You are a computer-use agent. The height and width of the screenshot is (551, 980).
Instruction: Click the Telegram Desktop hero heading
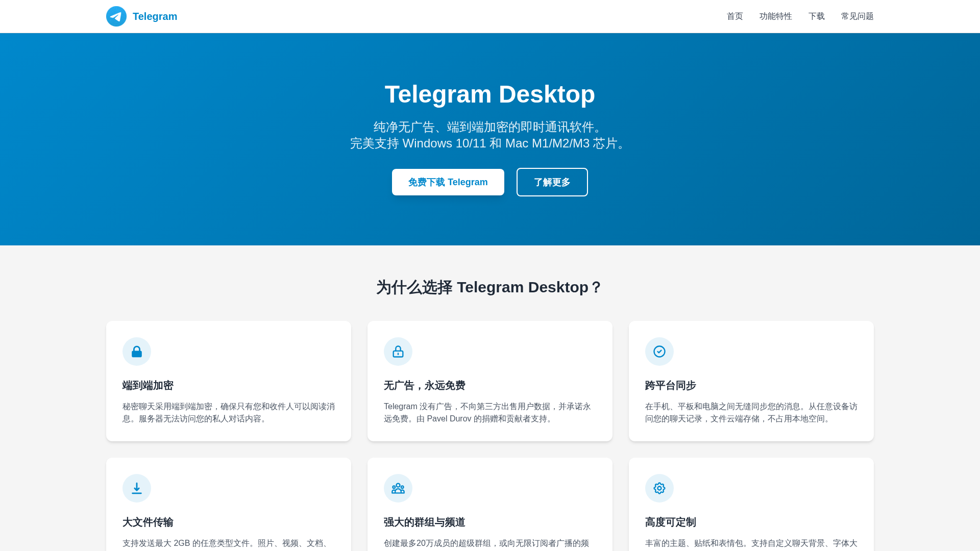(490, 94)
